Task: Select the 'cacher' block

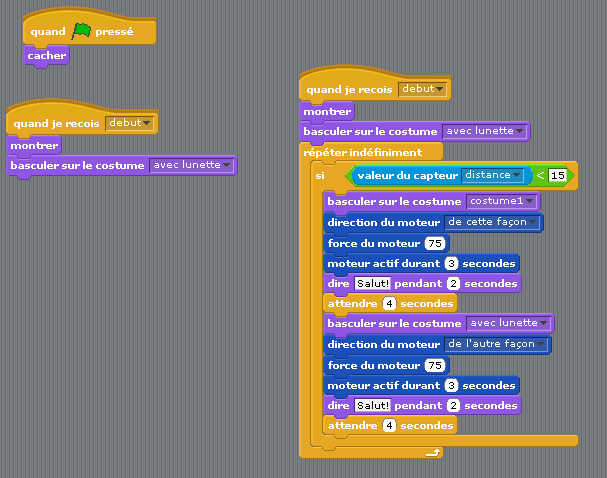Action: click(x=46, y=56)
